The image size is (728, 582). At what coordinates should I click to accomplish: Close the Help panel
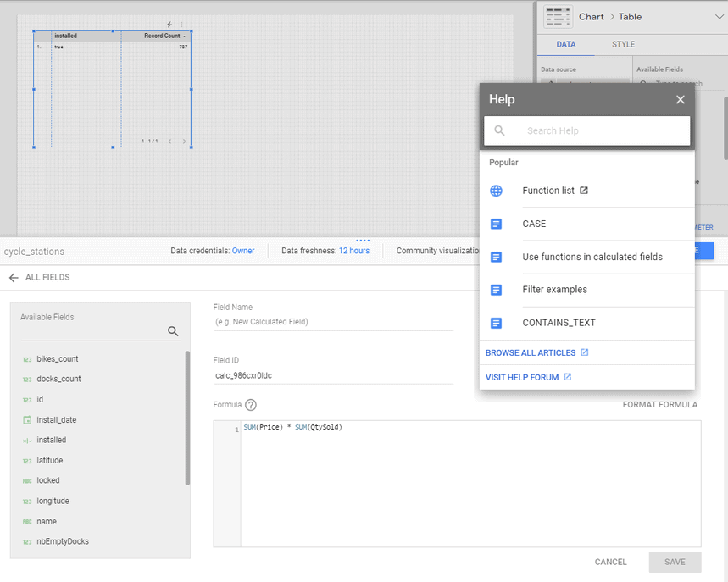click(x=680, y=100)
